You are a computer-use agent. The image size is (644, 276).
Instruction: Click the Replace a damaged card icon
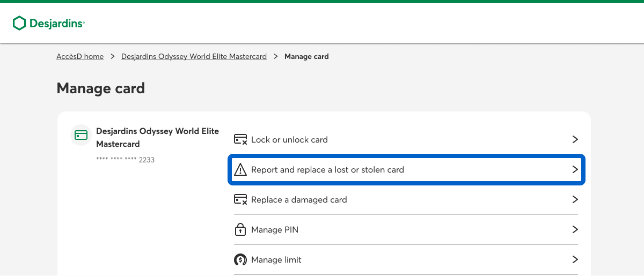240,200
